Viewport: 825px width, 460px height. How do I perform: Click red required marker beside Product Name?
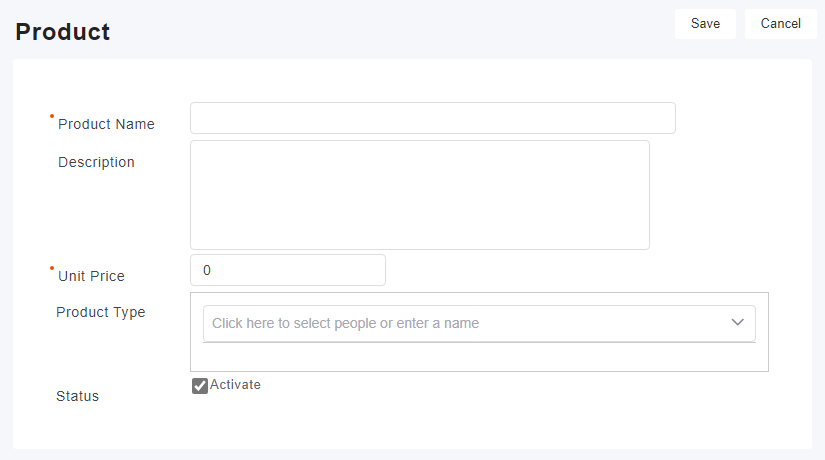click(52, 116)
